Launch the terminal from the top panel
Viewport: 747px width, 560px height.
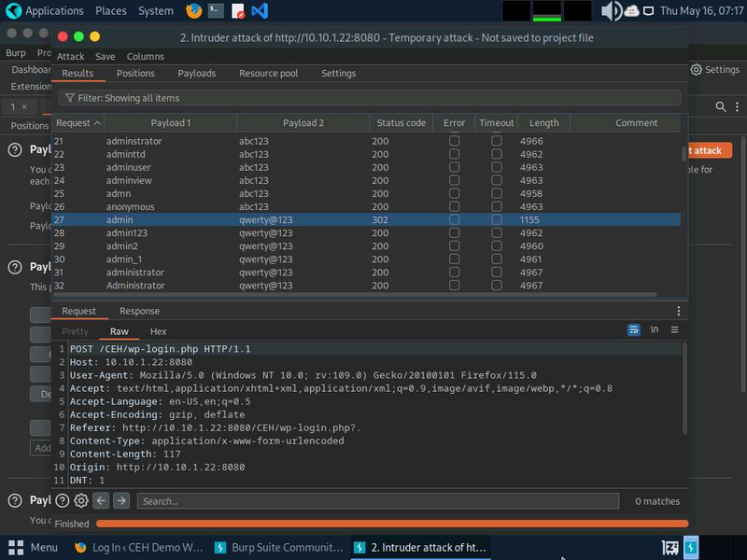point(216,10)
